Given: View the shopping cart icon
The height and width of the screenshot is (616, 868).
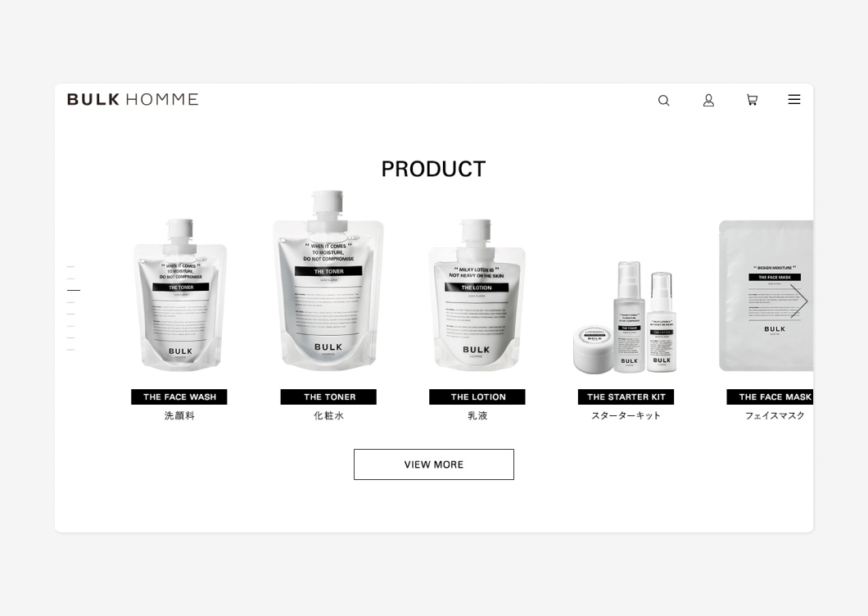Looking at the screenshot, I should pos(752,100).
